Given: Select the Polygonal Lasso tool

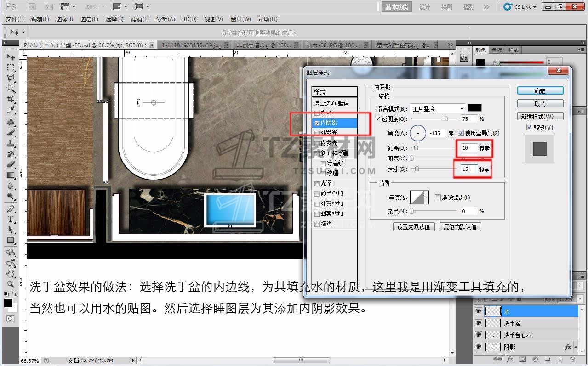Looking at the screenshot, I should click(x=10, y=79).
